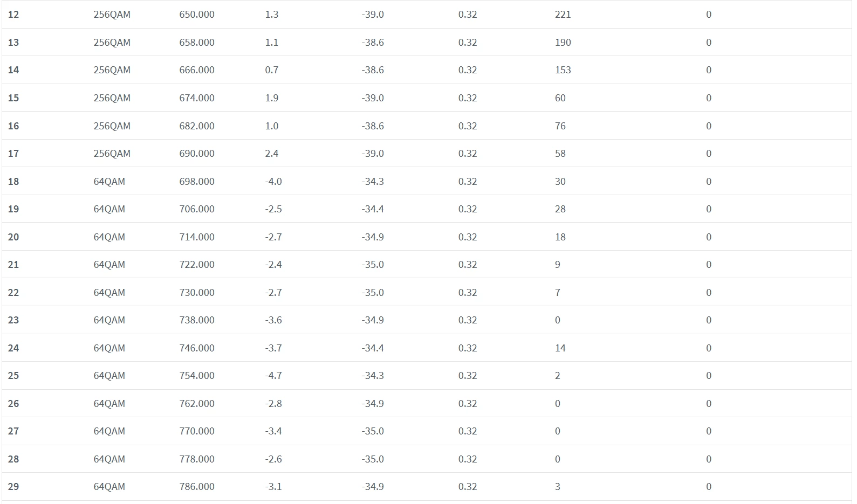857x504 pixels.
Task: Click the power level 0.7 for channel 14
Action: point(272,70)
